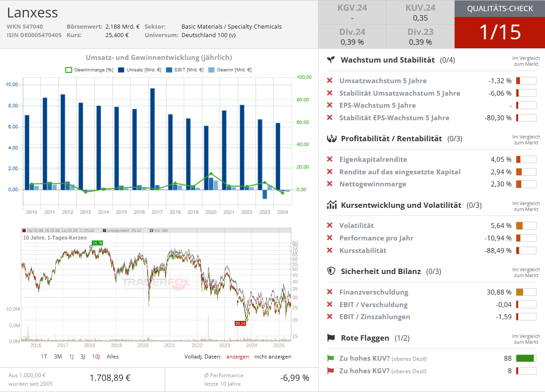Click the KUV.24 value 0,35
Image resolution: width=545 pixels, height=392 pixels.
click(421, 18)
